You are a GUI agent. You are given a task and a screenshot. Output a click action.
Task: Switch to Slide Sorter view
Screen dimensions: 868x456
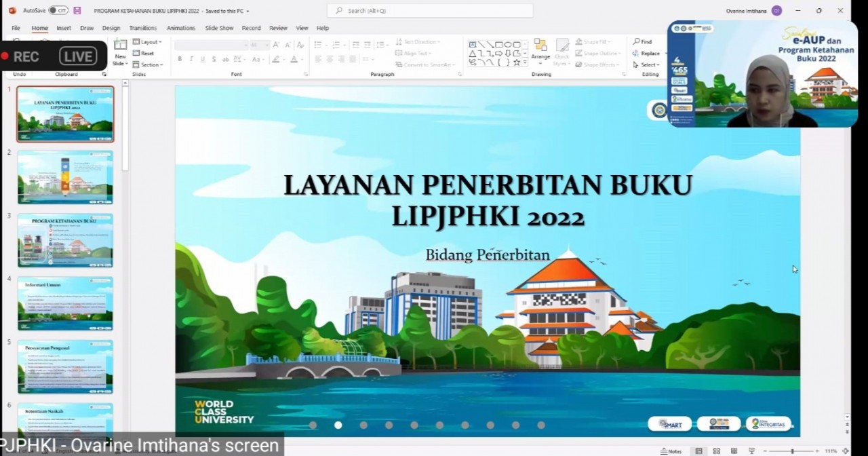pos(716,451)
